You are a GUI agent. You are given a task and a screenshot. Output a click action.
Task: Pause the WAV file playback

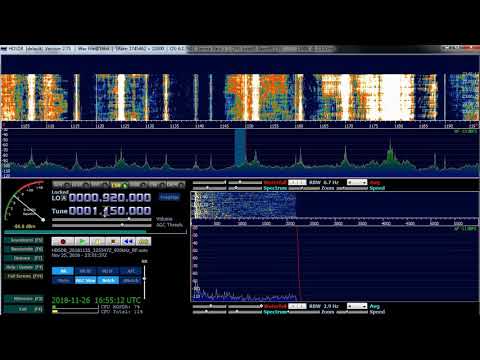98,241
